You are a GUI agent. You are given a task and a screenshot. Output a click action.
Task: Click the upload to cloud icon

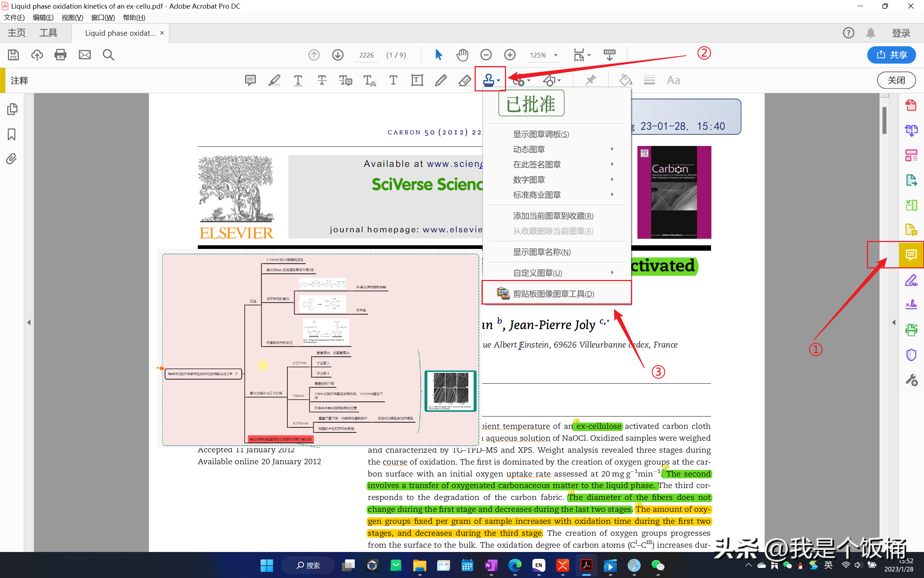(37, 55)
